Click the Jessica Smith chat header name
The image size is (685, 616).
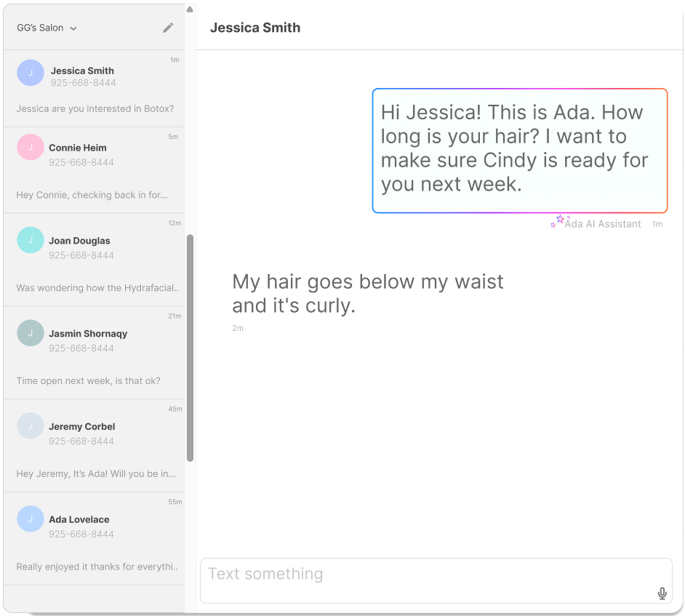255,28
